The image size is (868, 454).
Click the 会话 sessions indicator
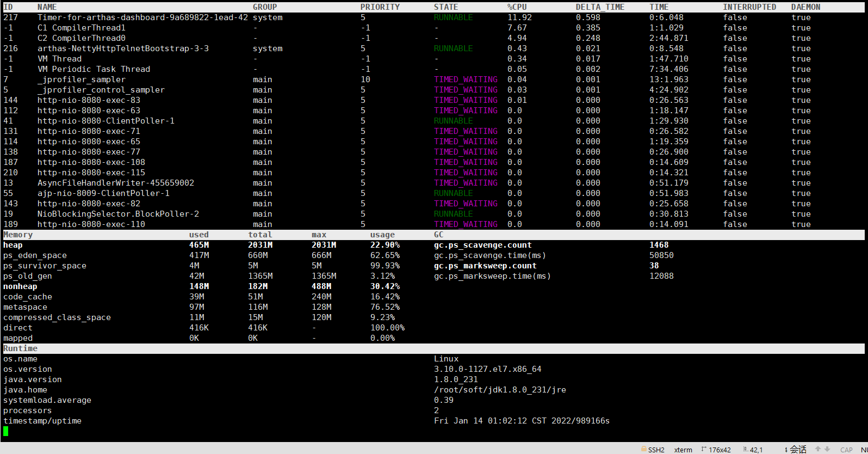pyautogui.click(x=798, y=449)
